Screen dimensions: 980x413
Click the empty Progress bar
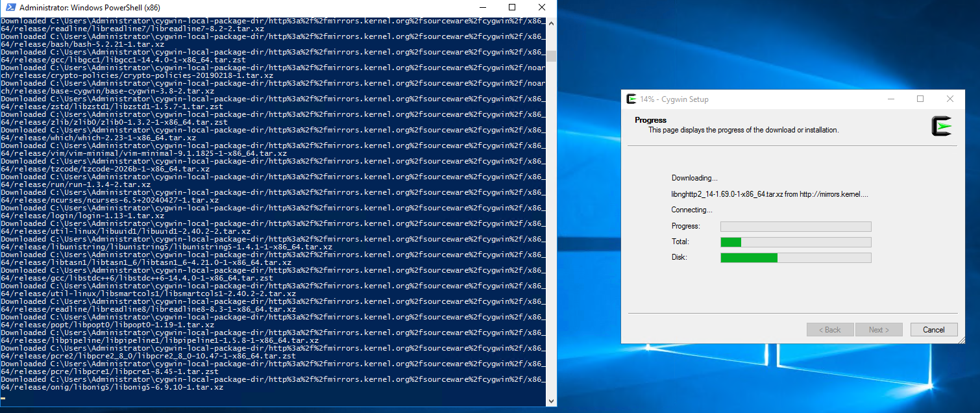(x=796, y=226)
